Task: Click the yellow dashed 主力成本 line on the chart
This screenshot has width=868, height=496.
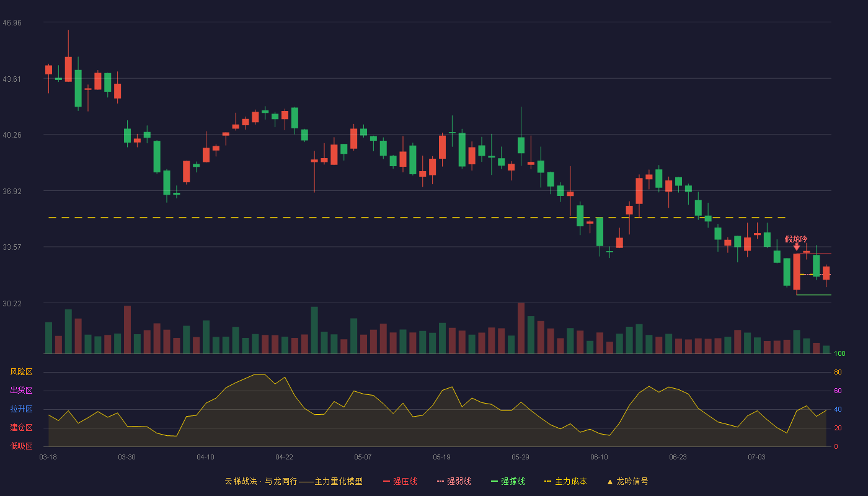Action: (417, 218)
